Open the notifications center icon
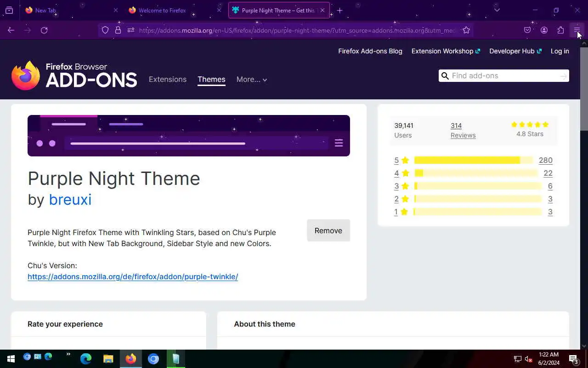Image resolution: width=588 pixels, height=368 pixels. pos(573,359)
